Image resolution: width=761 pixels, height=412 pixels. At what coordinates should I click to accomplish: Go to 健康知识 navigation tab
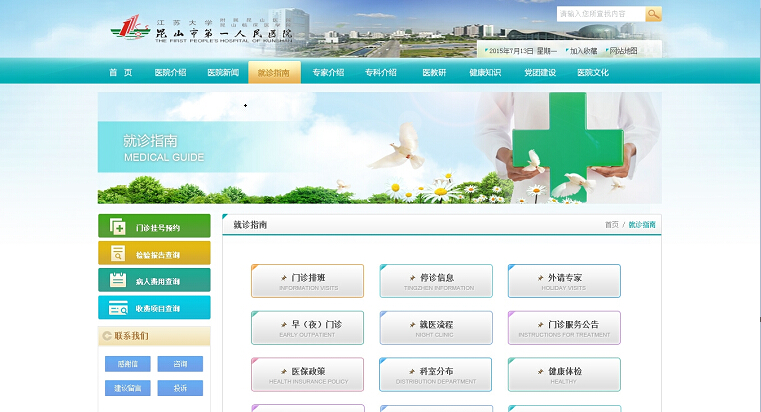tap(485, 72)
